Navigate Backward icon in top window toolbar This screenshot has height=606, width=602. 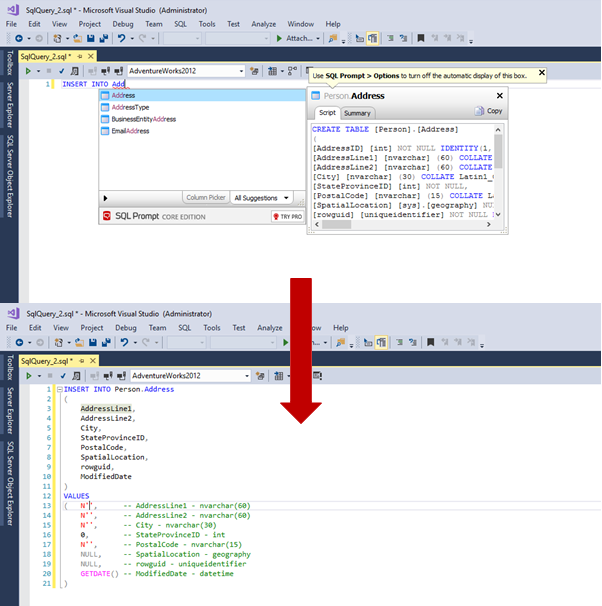point(19,38)
